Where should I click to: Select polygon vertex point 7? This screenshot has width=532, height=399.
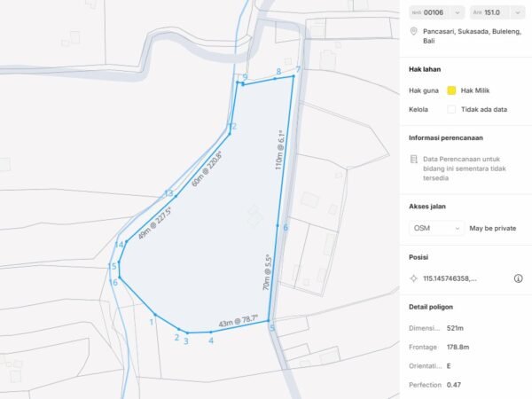pos(293,76)
